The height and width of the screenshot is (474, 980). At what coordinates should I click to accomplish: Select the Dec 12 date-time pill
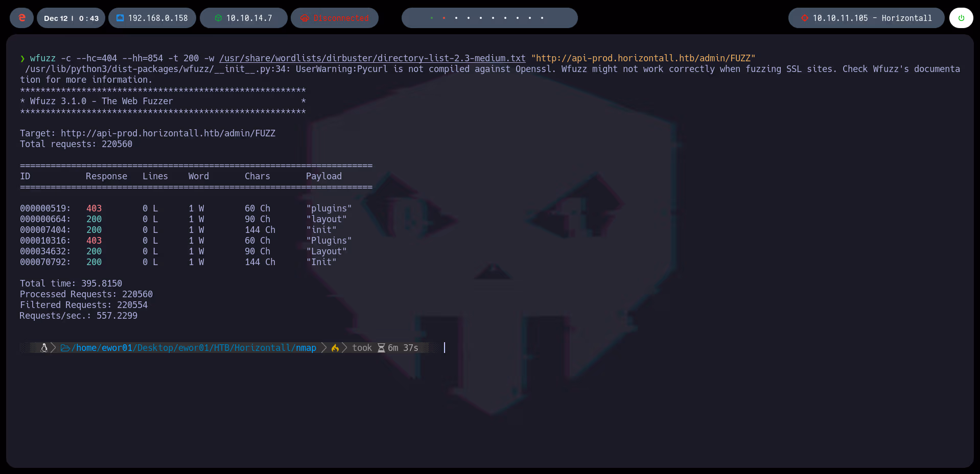tap(71, 18)
